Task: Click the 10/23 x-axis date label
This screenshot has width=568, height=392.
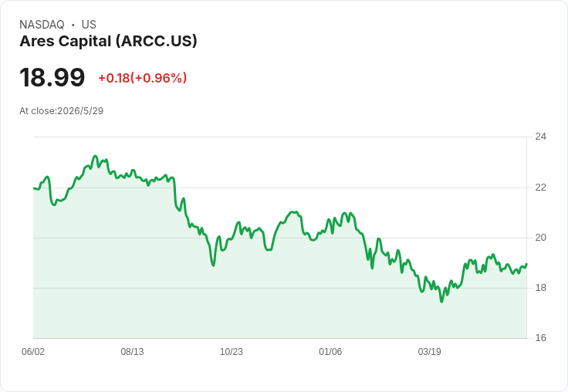Action: click(231, 351)
